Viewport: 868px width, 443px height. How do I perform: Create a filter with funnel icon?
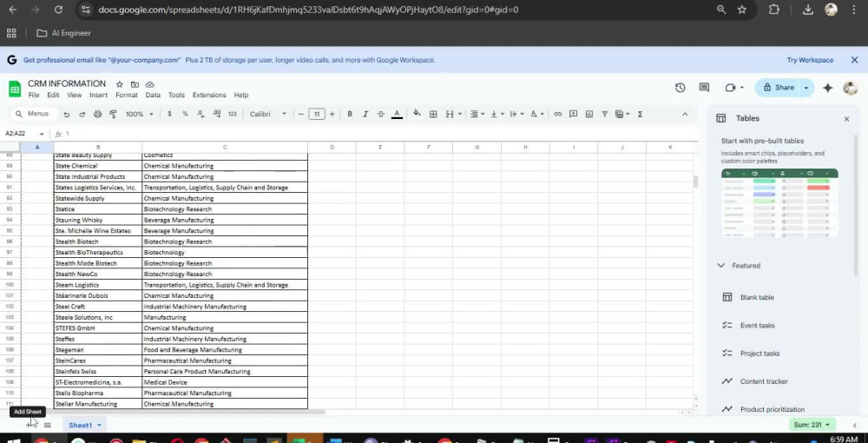pyautogui.click(x=604, y=114)
